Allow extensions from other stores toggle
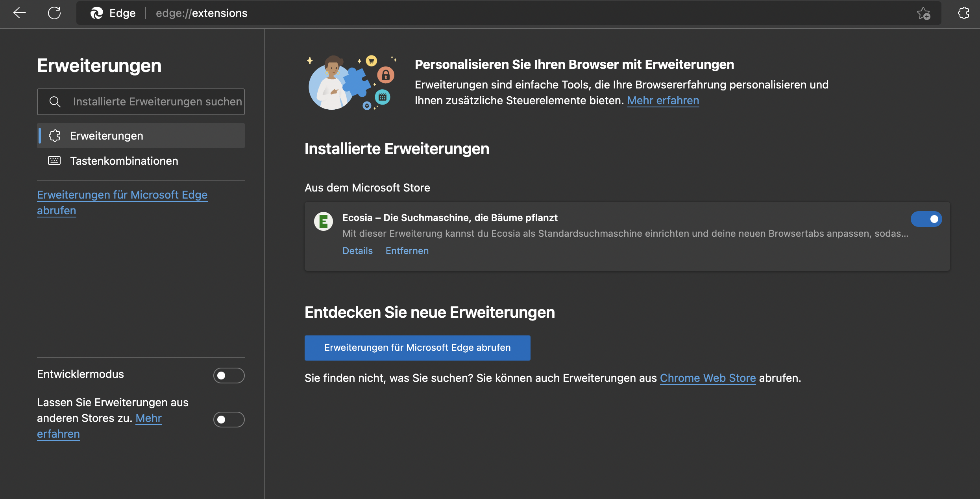Image resolution: width=980 pixels, height=499 pixels. (229, 420)
